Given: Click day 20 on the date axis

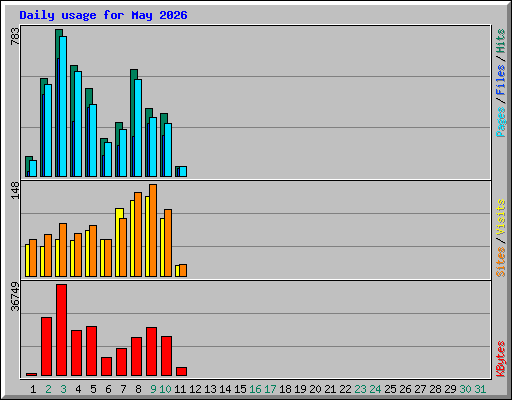Looking at the screenshot, I should click(x=315, y=389).
